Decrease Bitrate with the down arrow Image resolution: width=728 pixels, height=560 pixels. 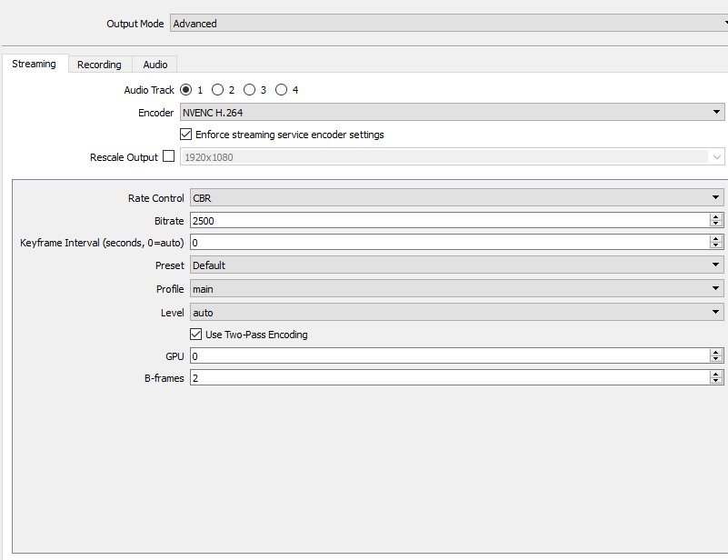716,224
